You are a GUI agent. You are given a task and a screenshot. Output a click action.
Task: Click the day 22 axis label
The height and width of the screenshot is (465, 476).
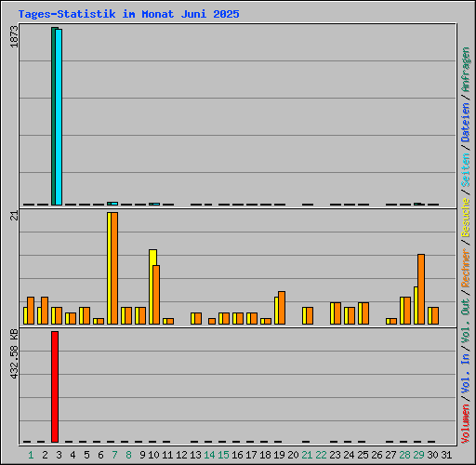321,455
